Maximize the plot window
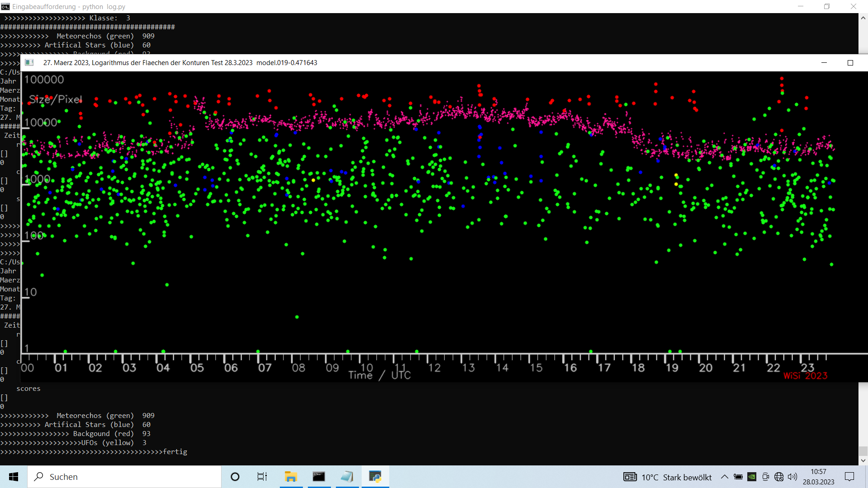This screenshot has height=488, width=868. click(x=850, y=63)
